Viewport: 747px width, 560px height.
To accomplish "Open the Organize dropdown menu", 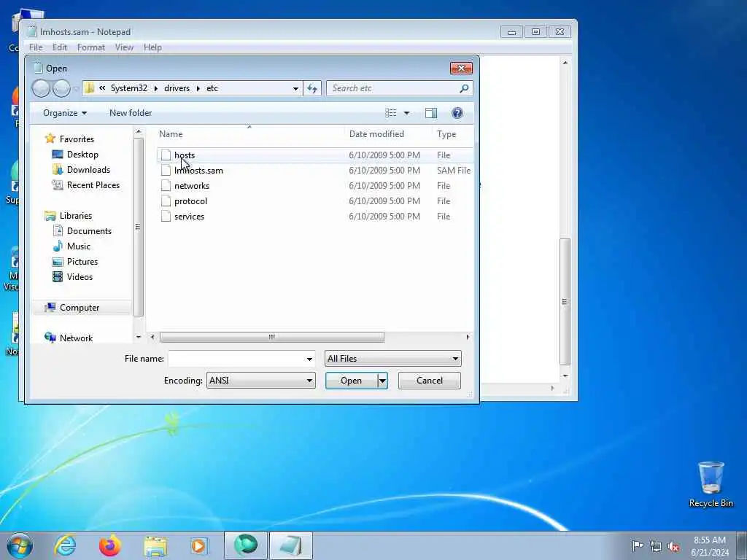I will (65, 113).
